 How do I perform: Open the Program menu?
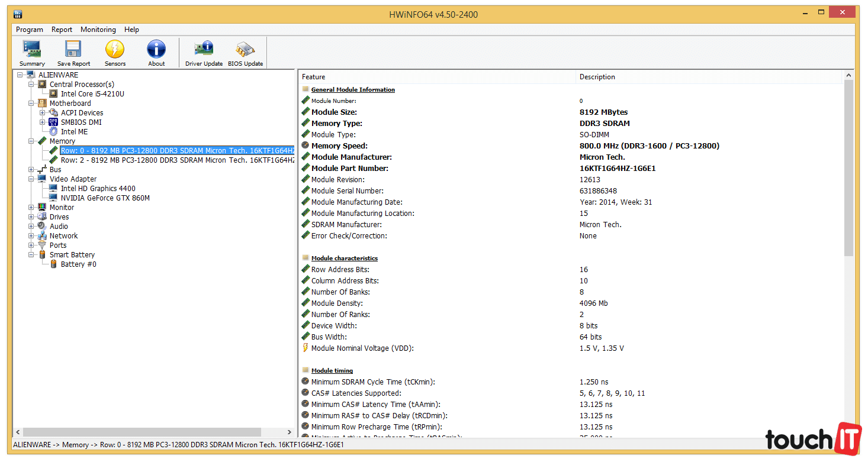(x=29, y=30)
